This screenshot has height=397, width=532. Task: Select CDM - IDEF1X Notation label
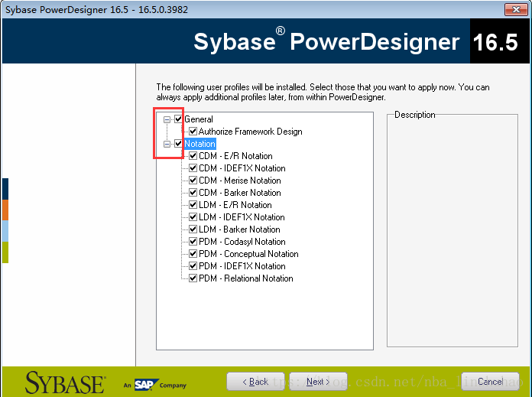click(x=242, y=168)
